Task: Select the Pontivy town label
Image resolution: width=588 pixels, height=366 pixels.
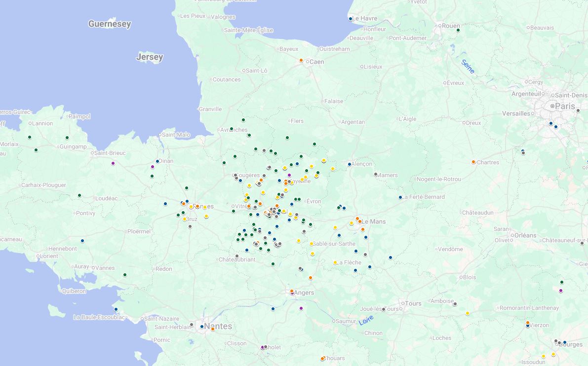Action: [x=85, y=213]
